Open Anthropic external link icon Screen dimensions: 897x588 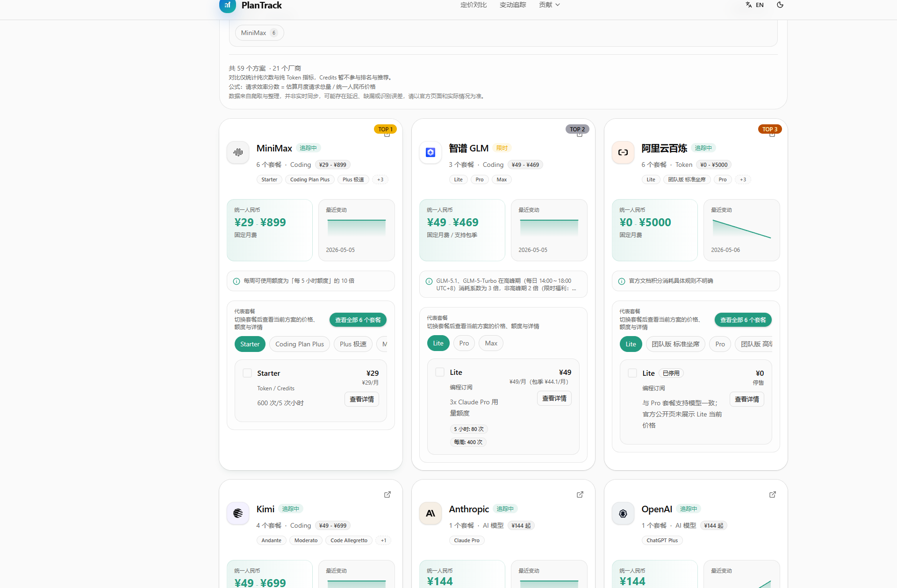pos(580,495)
